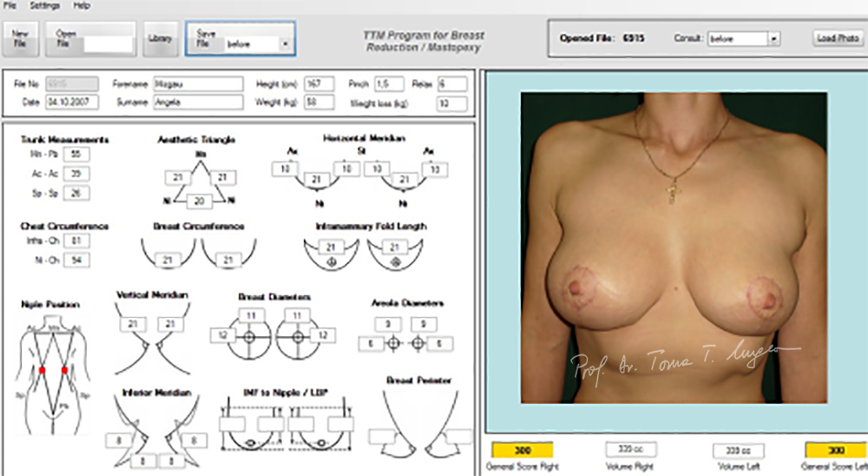
Task: Click the Forename input field
Action: pyautogui.click(x=198, y=84)
